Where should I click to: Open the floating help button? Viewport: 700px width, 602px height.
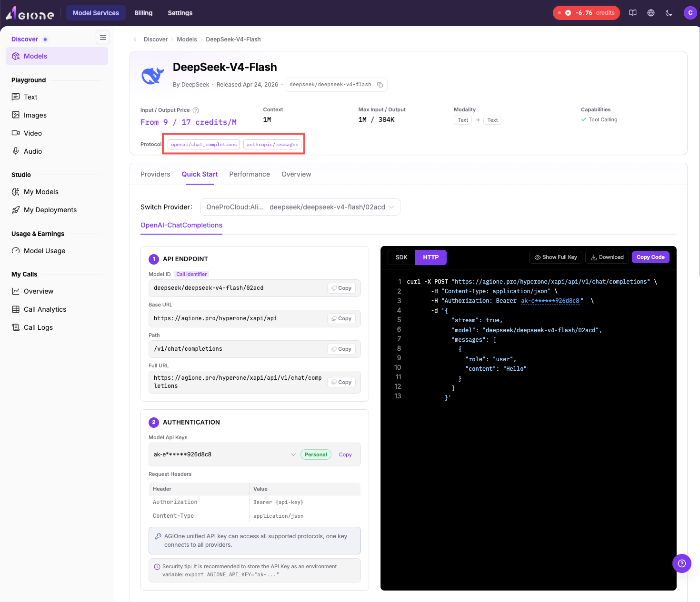click(681, 563)
